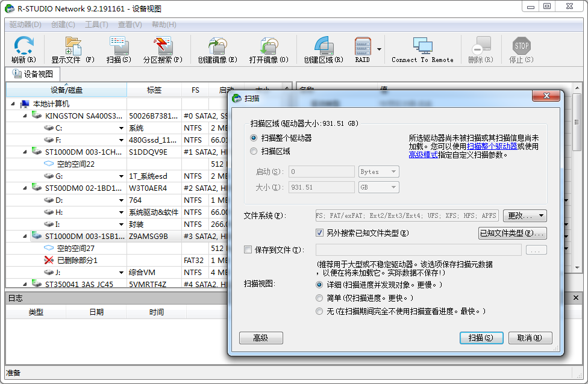This screenshot has width=588, height=384.
Task: Select the H: volume icon
Action: 49,212
